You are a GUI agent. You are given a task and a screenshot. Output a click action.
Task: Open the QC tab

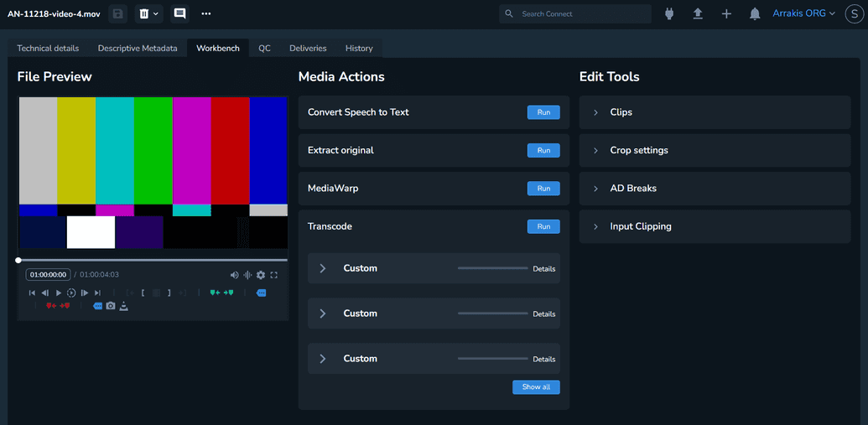tap(265, 48)
